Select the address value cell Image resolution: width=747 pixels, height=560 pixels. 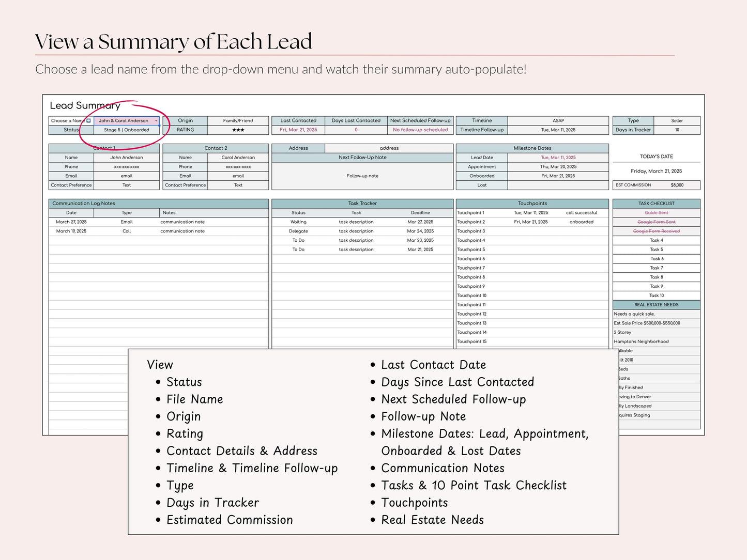389,148
